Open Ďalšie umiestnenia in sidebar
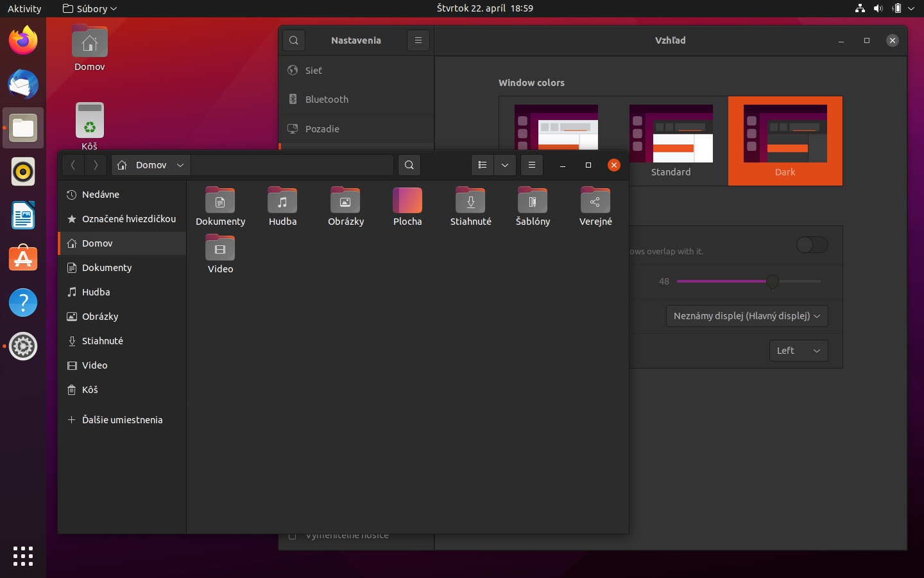 (122, 420)
